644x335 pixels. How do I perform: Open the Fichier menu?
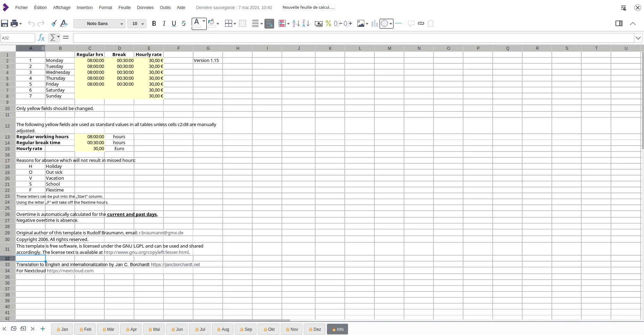pos(22,8)
